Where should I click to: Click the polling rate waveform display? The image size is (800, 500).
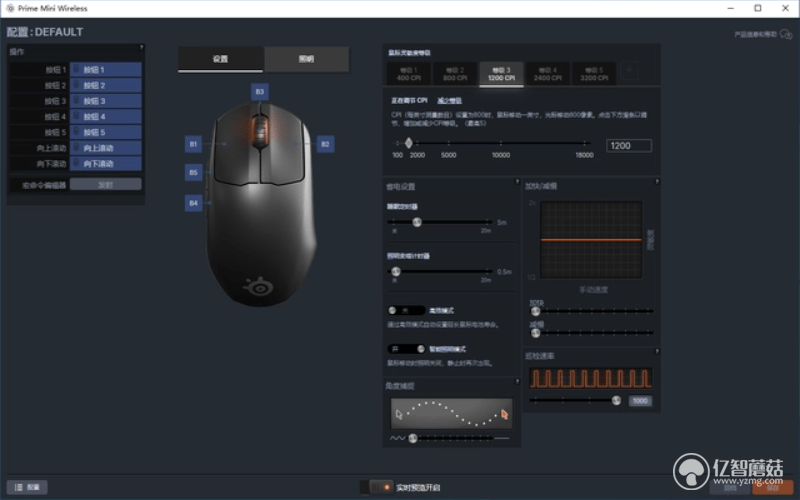click(591, 379)
